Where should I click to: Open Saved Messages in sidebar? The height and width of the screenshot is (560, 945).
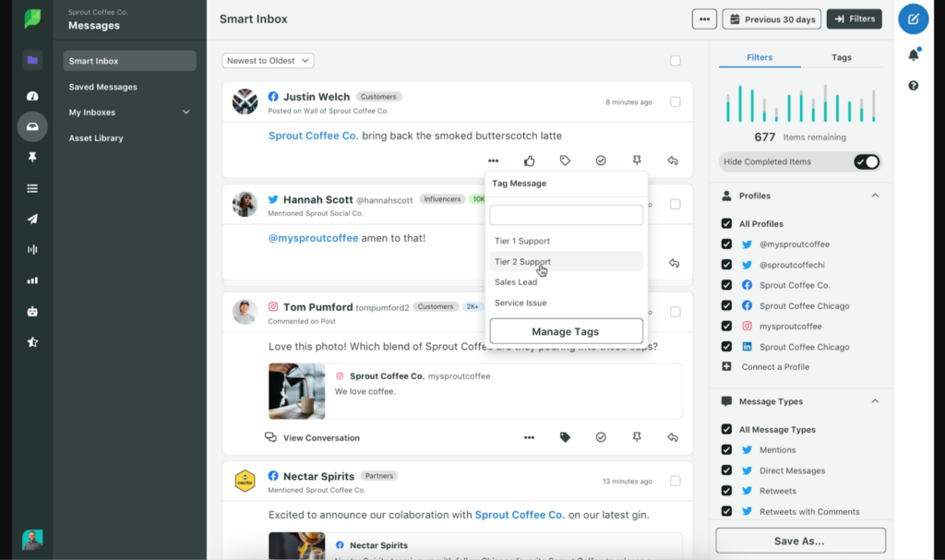point(103,87)
